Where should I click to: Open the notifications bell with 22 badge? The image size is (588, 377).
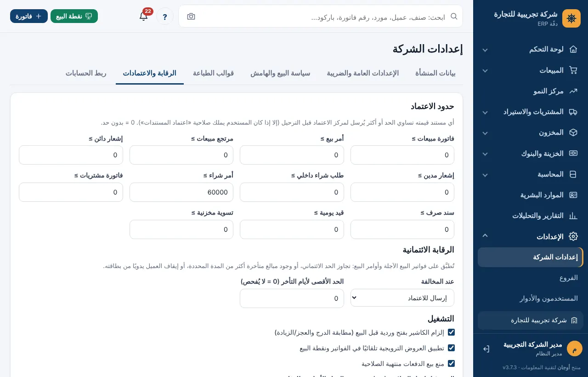tap(144, 16)
